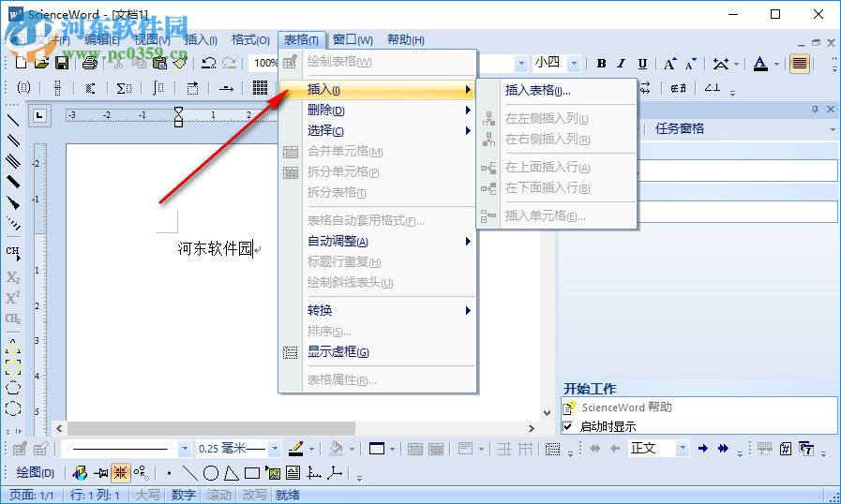Open the 选择 submenu item
This screenshot has height=504, width=841.
click(378, 131)
